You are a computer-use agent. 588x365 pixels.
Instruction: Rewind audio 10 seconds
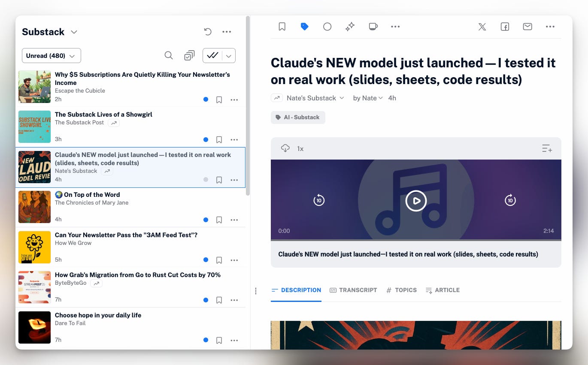[x=319, y=200]
